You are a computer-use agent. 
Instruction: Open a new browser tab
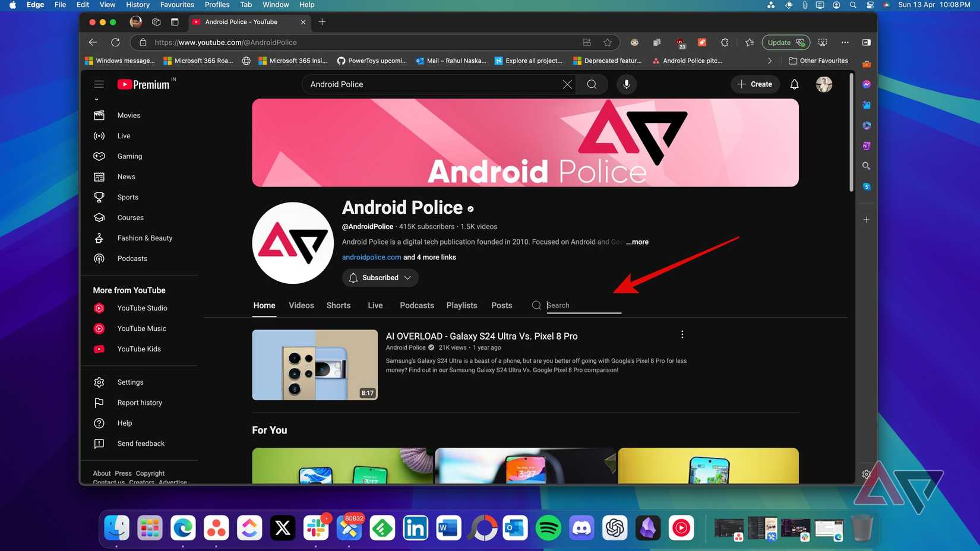(322, 22)
